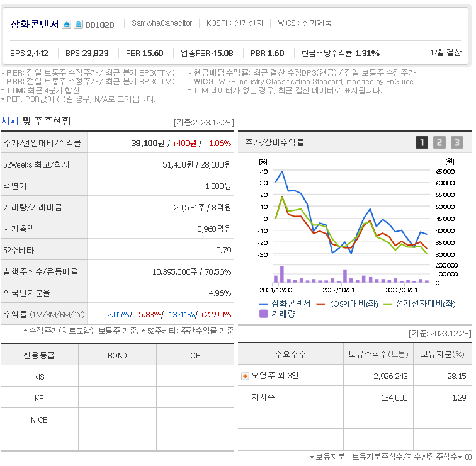476x466 pixels.
Task: Switch to chart tab 2
Action: coord(439,142)
